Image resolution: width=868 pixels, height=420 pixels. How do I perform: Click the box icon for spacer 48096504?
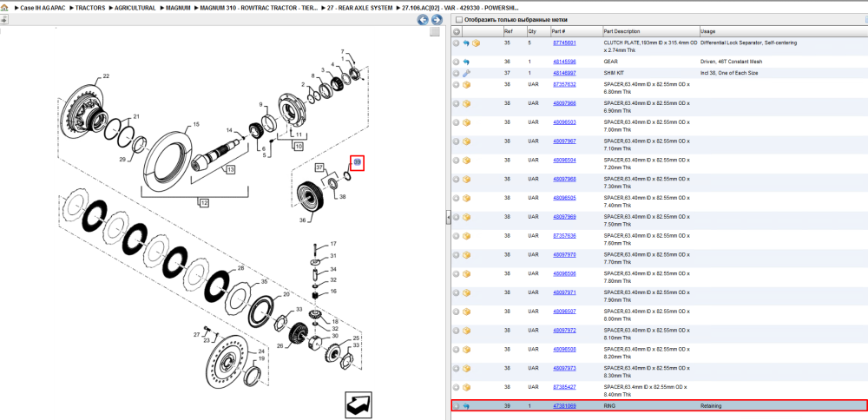[466, 160]
